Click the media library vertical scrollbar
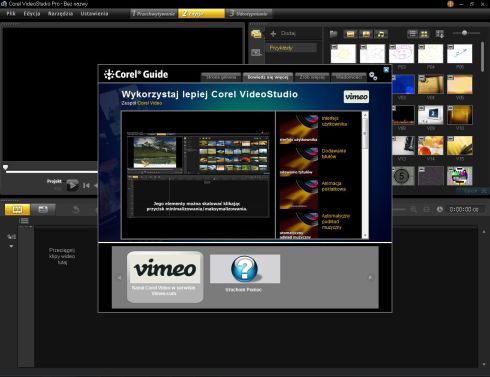 tap(483, 57)
